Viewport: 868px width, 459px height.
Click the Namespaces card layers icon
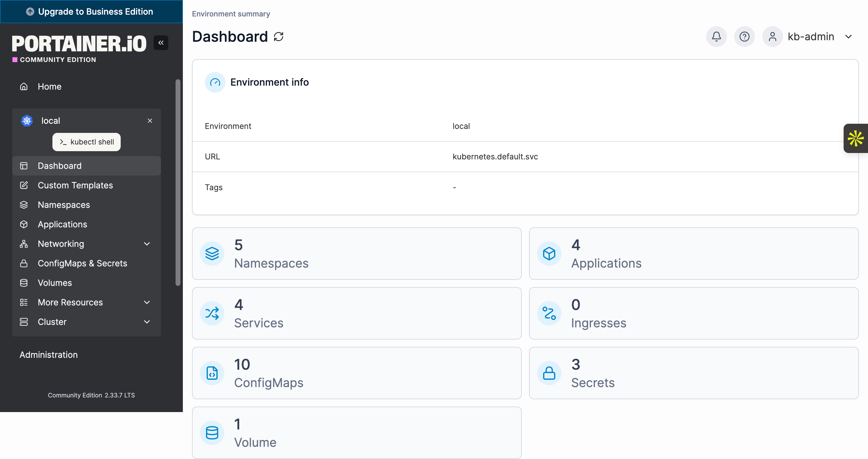pos(212,254)
